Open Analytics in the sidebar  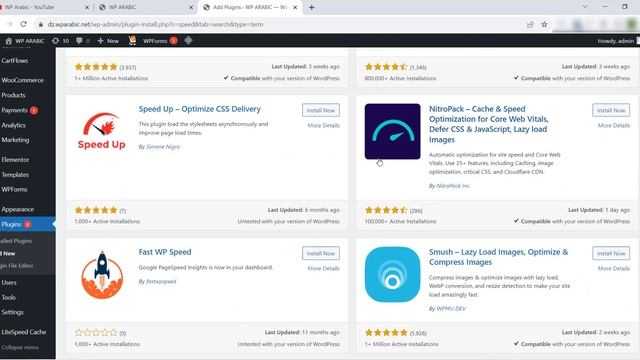tap(13, 125)
